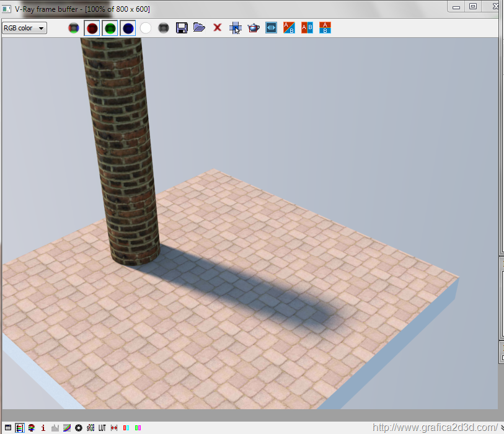Show pixel information with the i icon

tap(43, 428)
